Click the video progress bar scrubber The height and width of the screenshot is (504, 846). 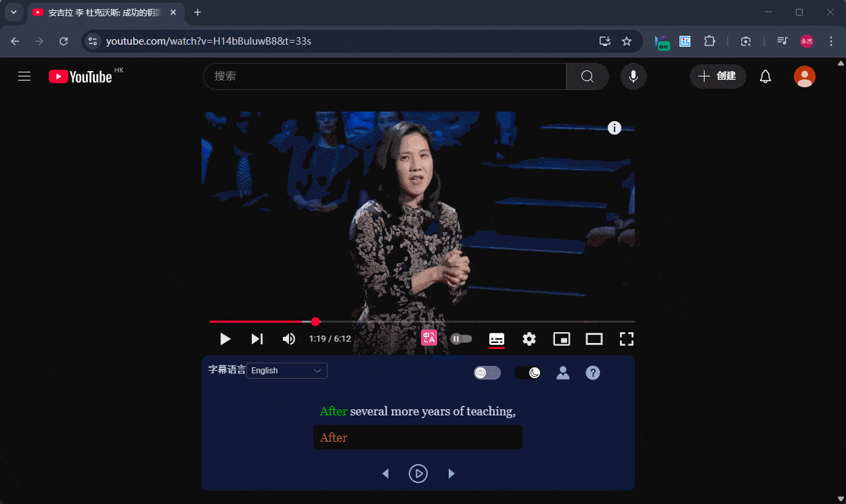tap(315, 321)
